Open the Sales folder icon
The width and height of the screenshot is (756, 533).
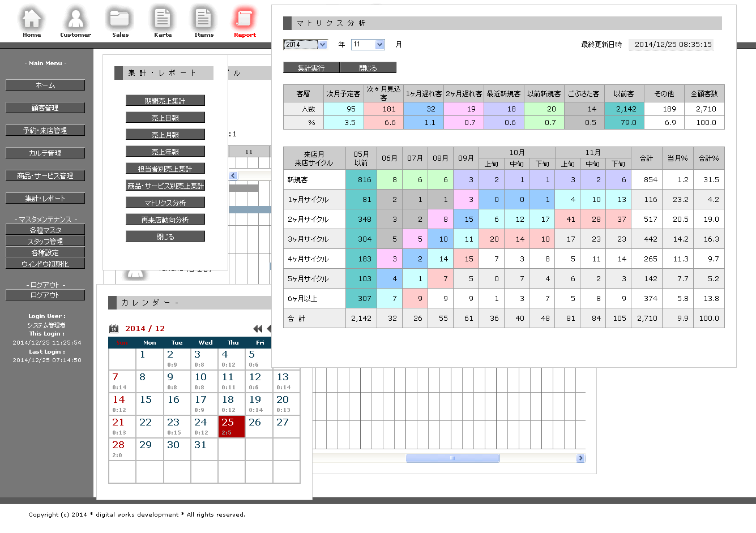[x=120, y=23]
